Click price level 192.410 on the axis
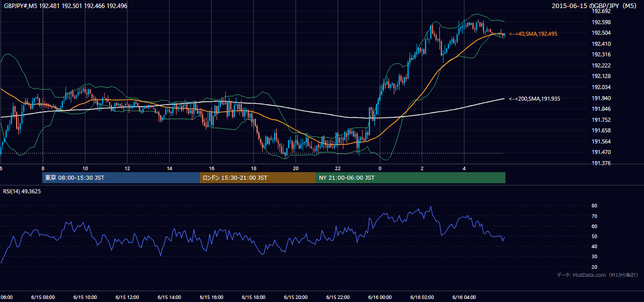The height and width of the screenshot is (302, 644). pos(601,44)
